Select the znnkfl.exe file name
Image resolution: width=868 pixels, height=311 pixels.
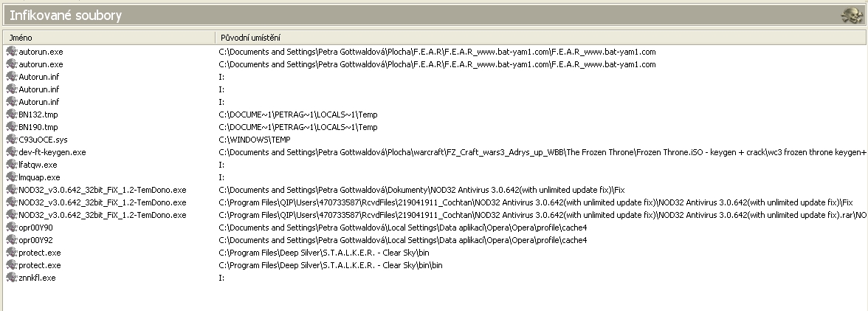click(37, 278)
